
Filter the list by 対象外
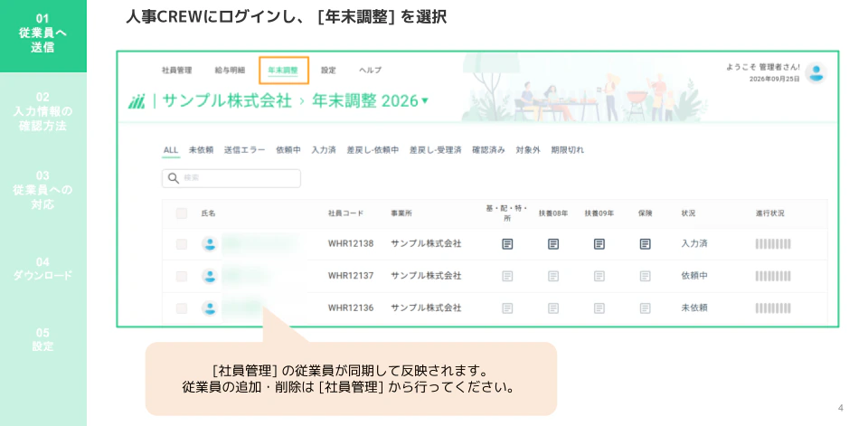point(527,150)
